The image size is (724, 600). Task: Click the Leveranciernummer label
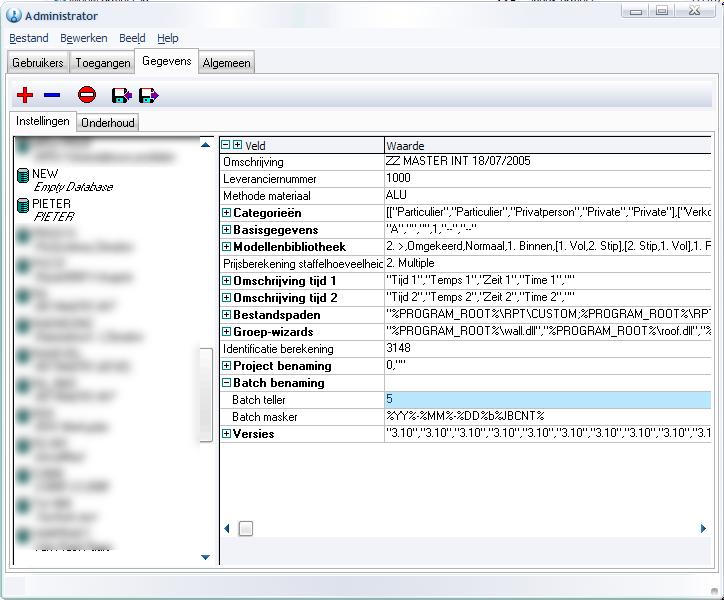[x=270, y=179]
